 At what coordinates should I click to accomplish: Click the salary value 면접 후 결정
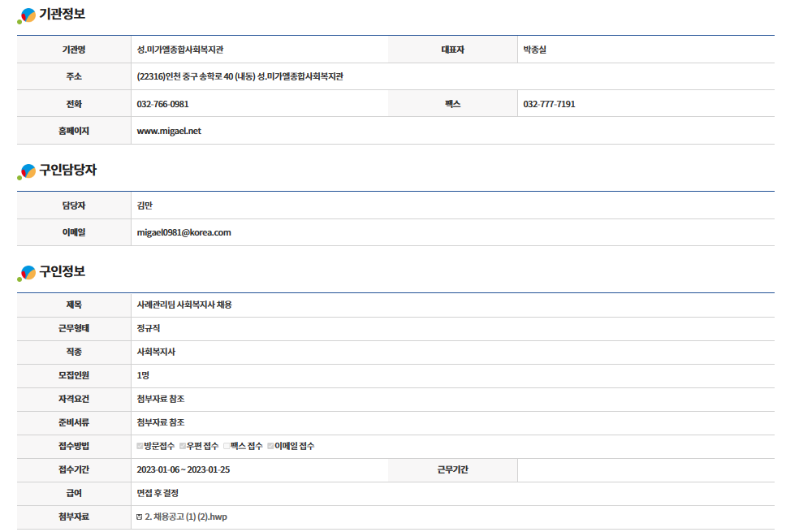point(158,493)
